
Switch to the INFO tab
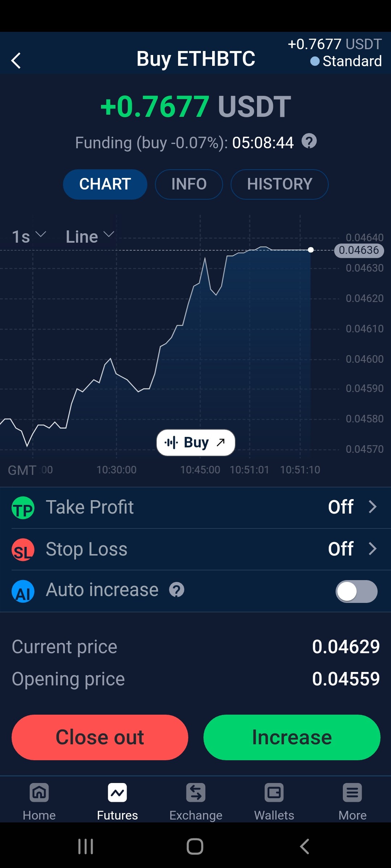[x=189, y=184]
